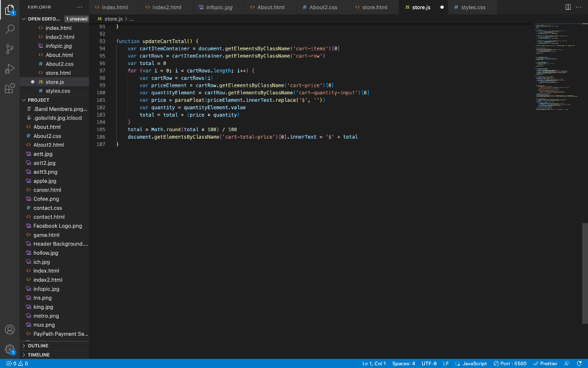This screenshot has height=368, width=588.
Task: Split the editor with the top-right layout icon
Action: [x=568, y=6]
